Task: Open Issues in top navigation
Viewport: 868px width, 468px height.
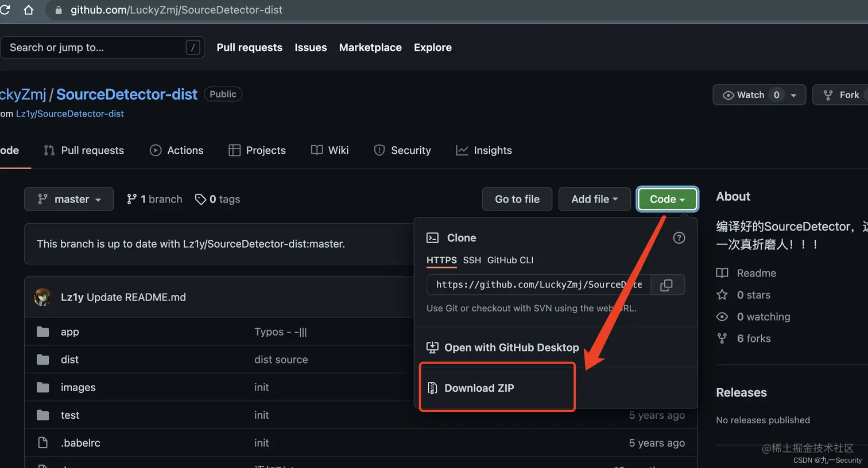Action: tap(311, 48)
